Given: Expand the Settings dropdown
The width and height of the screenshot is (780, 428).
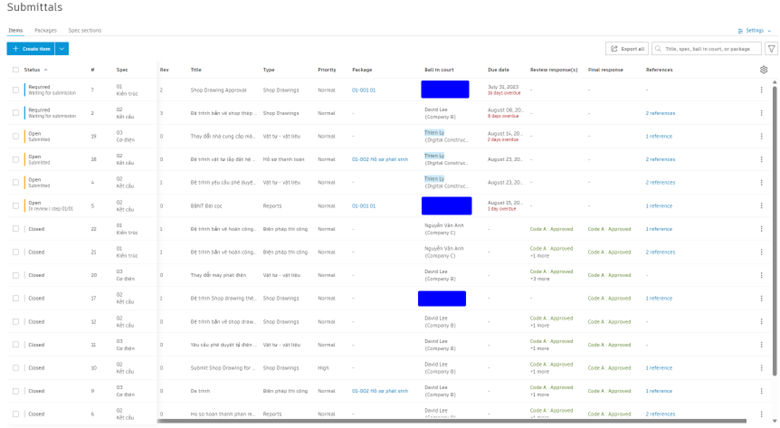Looking at the screenshot, I should click(754, 30).
